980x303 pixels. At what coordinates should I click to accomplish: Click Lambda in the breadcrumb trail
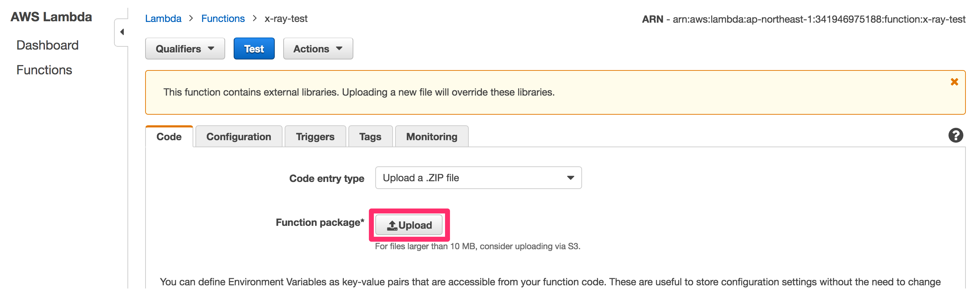[163, 18]
